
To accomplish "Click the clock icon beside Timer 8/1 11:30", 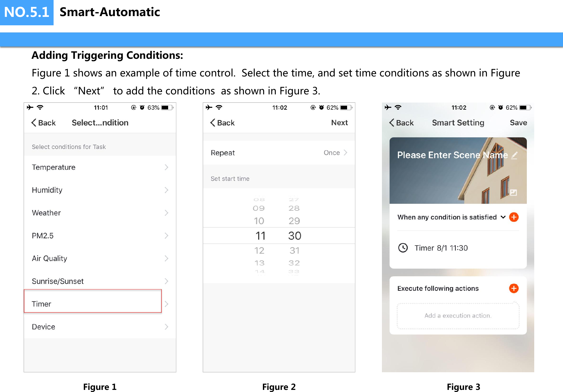I will click(403, 248).
